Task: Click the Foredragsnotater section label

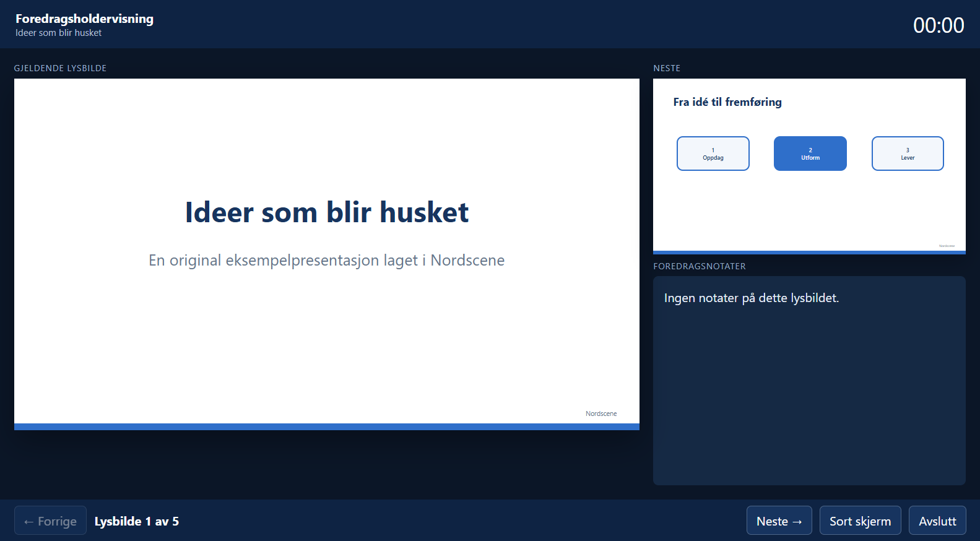Action: point(700,266)
